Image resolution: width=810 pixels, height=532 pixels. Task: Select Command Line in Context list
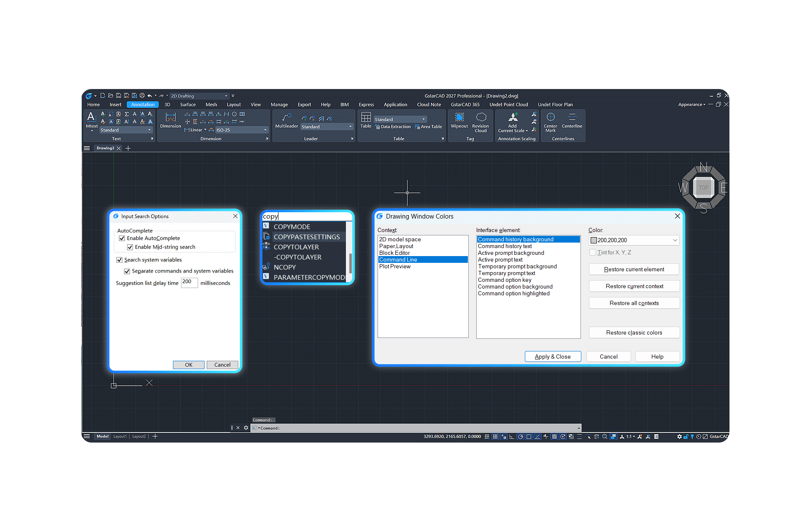pos(423,260)
